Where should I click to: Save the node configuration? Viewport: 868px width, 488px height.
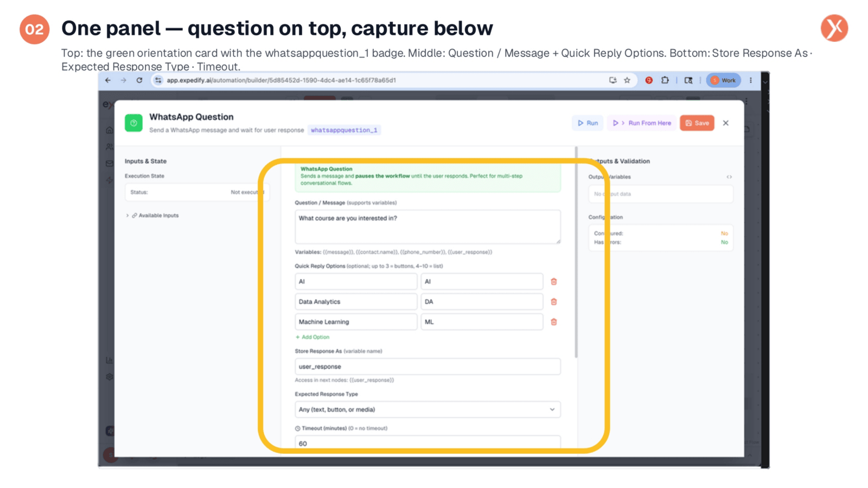pyautogui.click(x=697, y=123)
